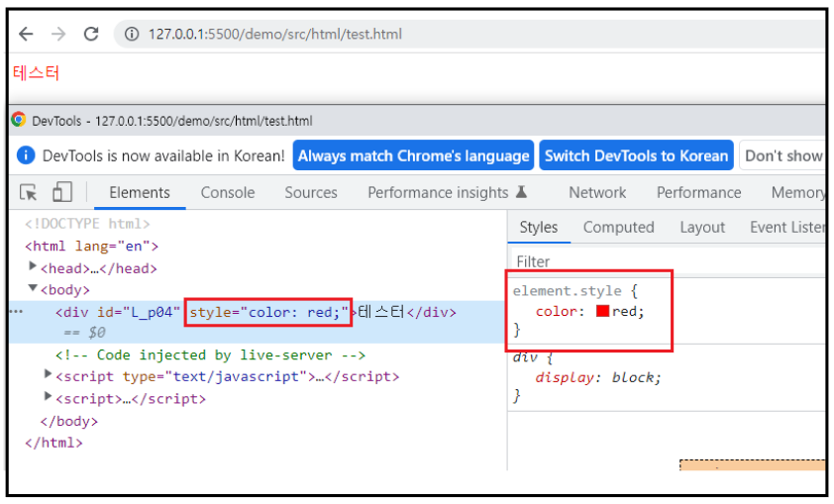Collapse the body element node
The width and height of the screenshot is (834, 504).
33,288
